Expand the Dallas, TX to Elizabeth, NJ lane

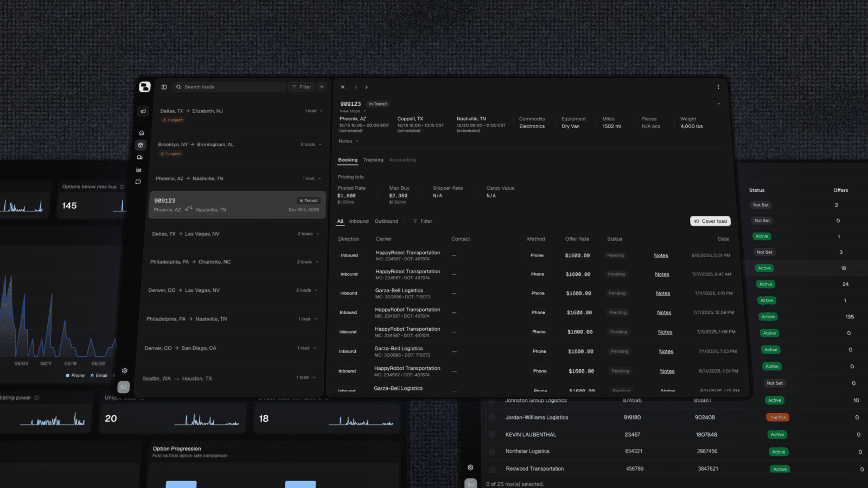click(x=321, y=111)
